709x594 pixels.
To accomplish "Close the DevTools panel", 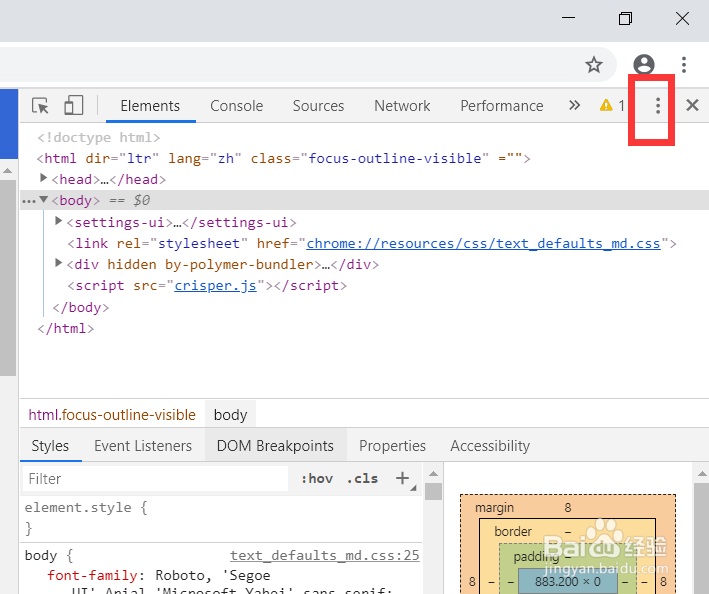I will [692, 105].
